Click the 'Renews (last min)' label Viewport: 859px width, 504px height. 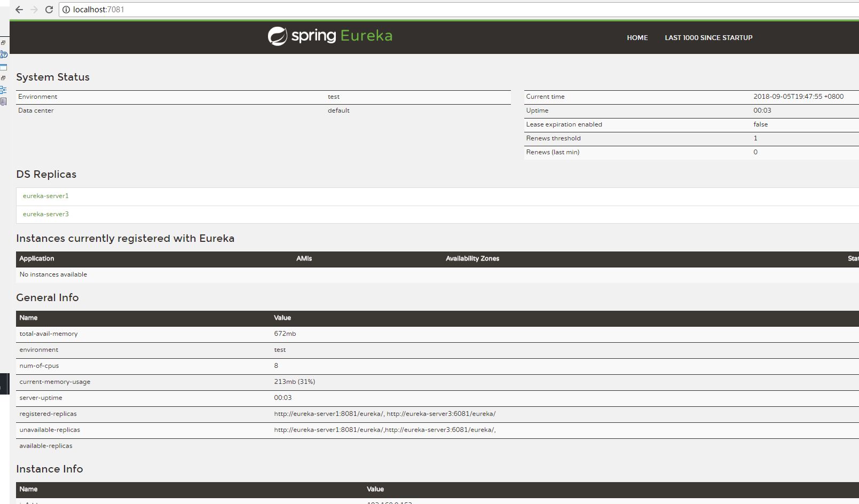[x=553, y=152]
